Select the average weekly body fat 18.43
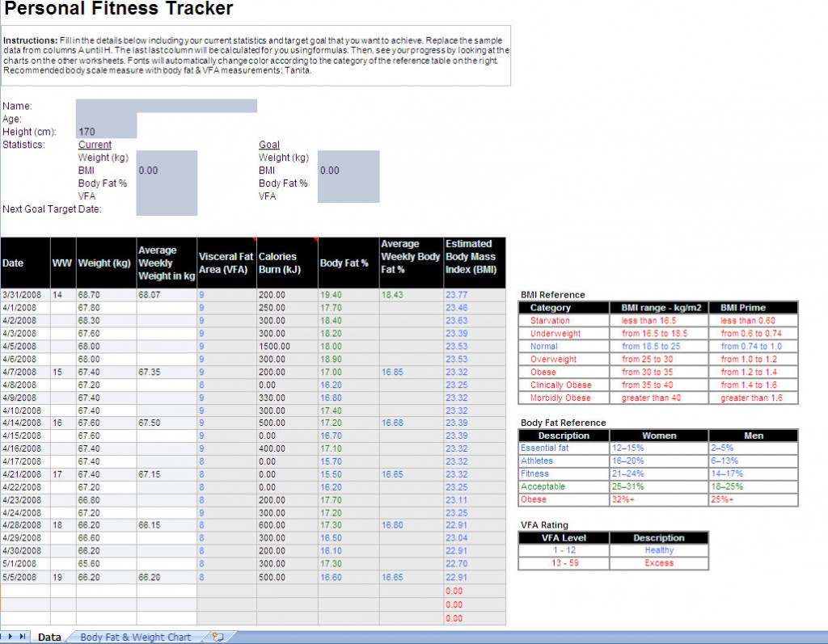Viewport: 828px width, 644px height. click(x=412, y=295)
